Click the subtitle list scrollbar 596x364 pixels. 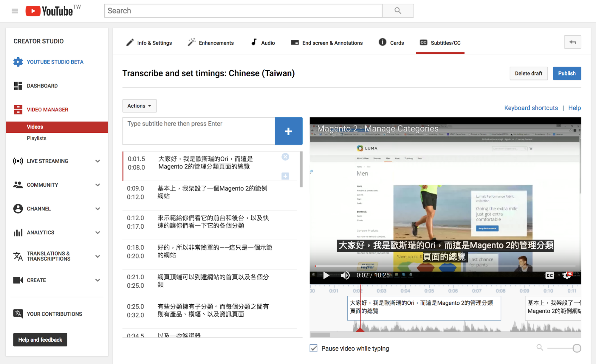[x=301, y=169]
